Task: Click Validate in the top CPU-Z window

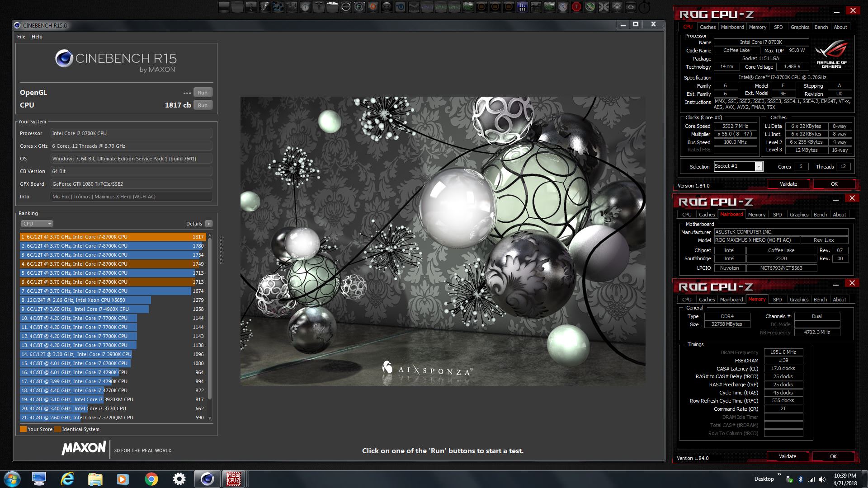Action: coord(788,184)
